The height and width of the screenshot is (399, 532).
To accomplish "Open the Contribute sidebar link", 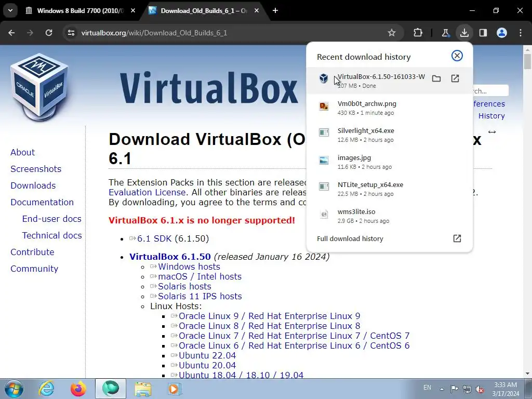I will 32,252.
